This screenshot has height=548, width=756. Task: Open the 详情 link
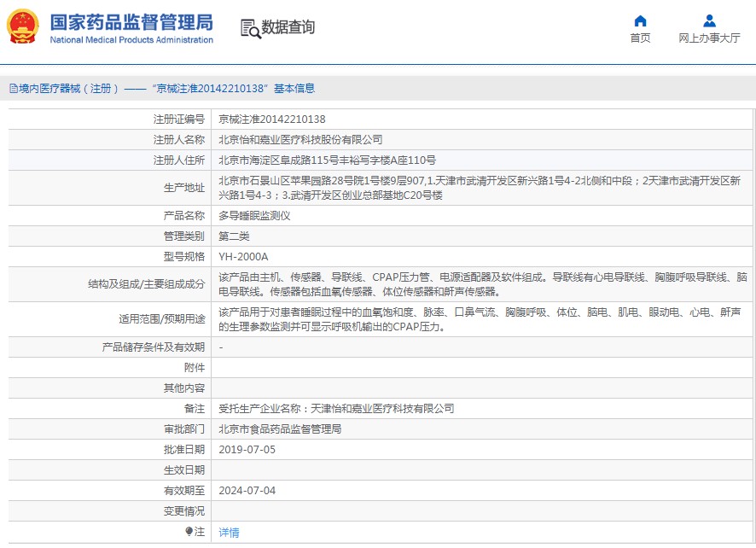(x=229, y=532)
